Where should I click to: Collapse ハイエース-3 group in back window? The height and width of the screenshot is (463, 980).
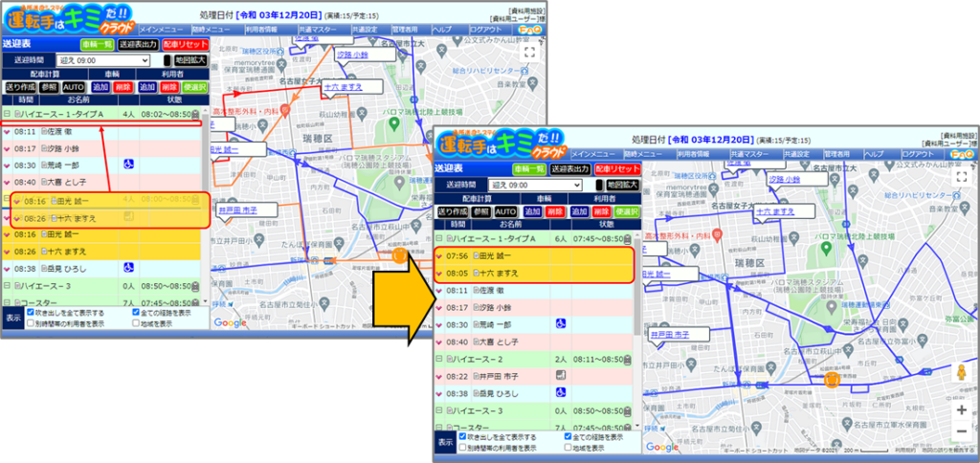click(x=8, y=284)
